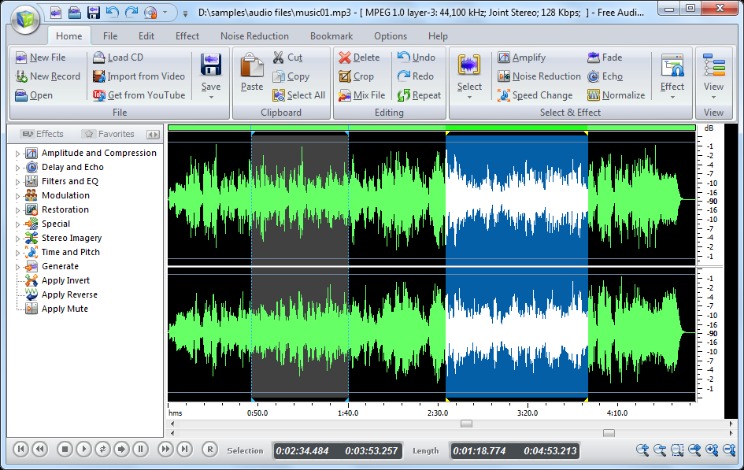Click the Mix File icon
The image size is (744, 470).
point(345,95)
